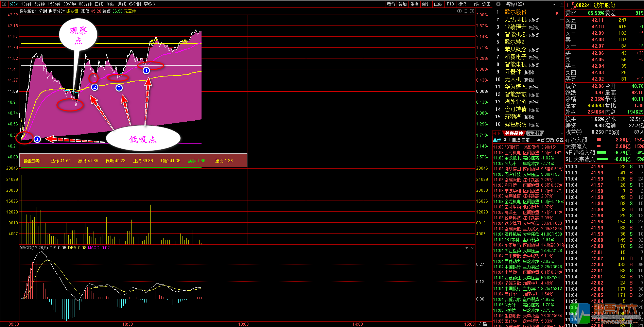Toggle 叠加 overlay mode in the toolbar

402,4
